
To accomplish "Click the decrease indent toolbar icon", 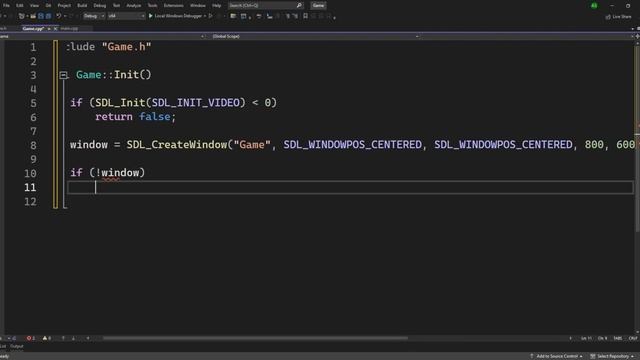I will [287, 16].
